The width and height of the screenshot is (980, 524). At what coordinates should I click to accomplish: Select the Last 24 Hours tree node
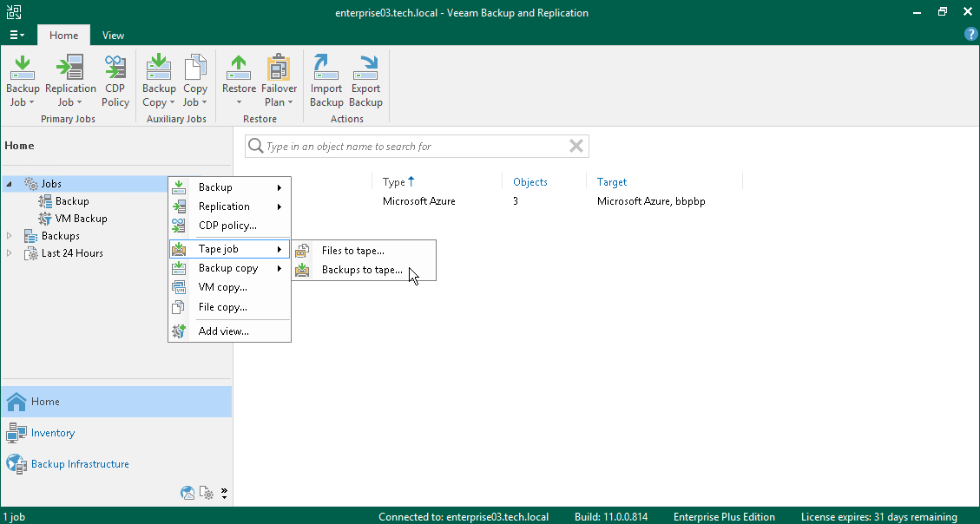tap(72, 253)
